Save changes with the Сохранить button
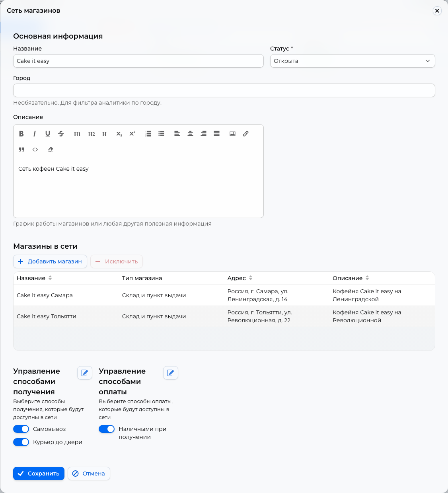The width and height of the screenshot is (448, 493). click(39, 474)
